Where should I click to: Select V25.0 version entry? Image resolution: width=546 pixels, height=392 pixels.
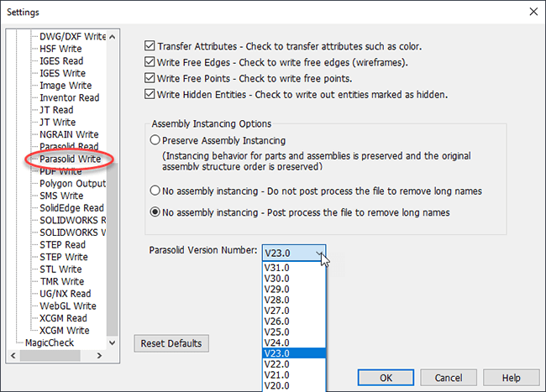[x=294, y=332]
